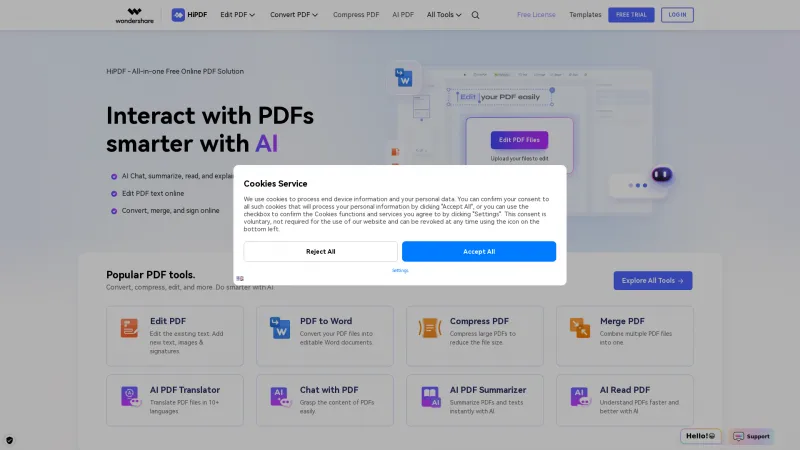Open the AI PDF Summarizer title
800x450 pixels.
point(488,390)
